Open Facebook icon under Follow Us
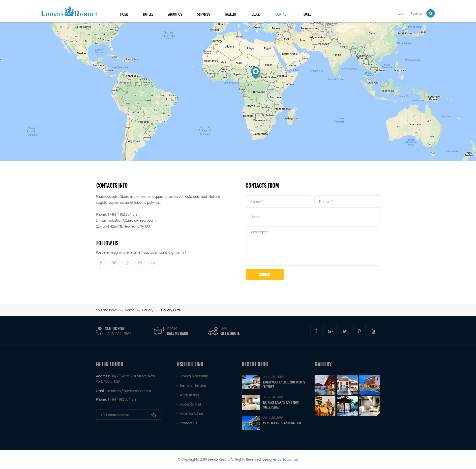Viewport: 476px width, 469px height. click(x=101, y=263)
